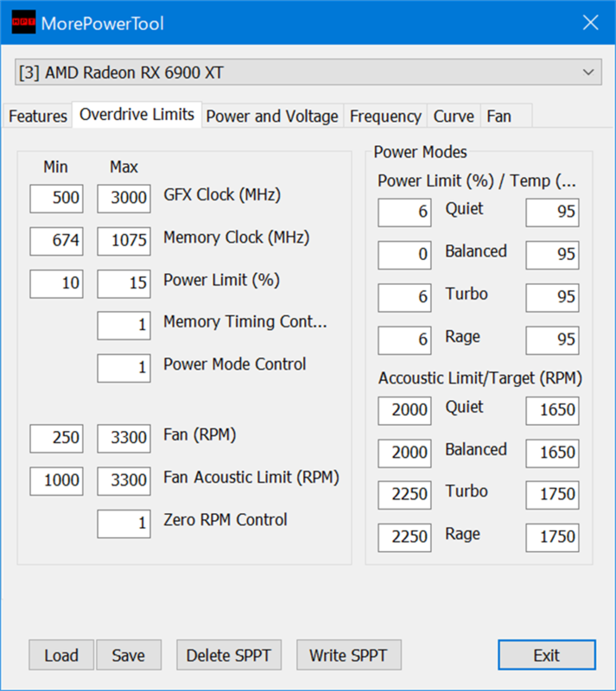The image size is (616, 691).
Task: Edit Quiet acoustic limit field showing 2000
Action: pos(404,411)
